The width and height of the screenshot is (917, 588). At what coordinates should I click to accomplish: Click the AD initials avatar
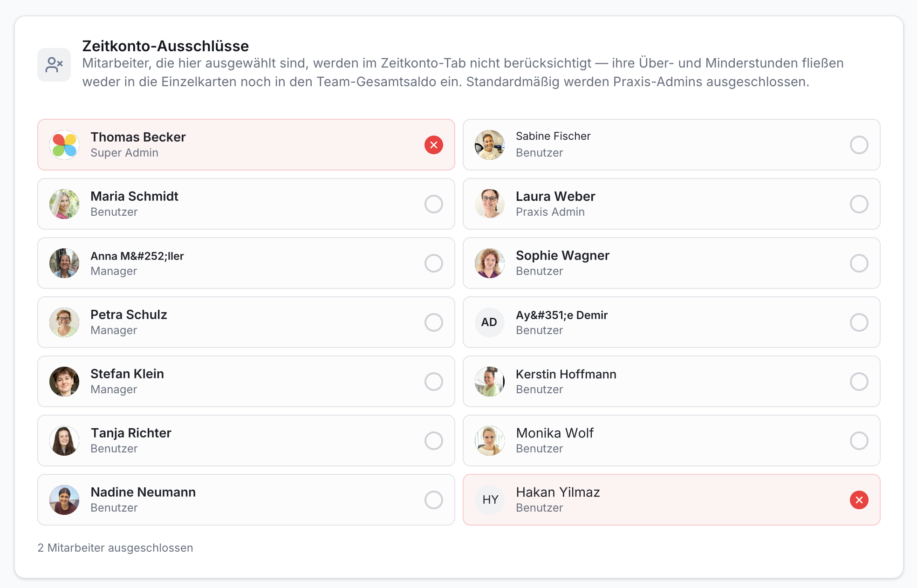[490, 322]
